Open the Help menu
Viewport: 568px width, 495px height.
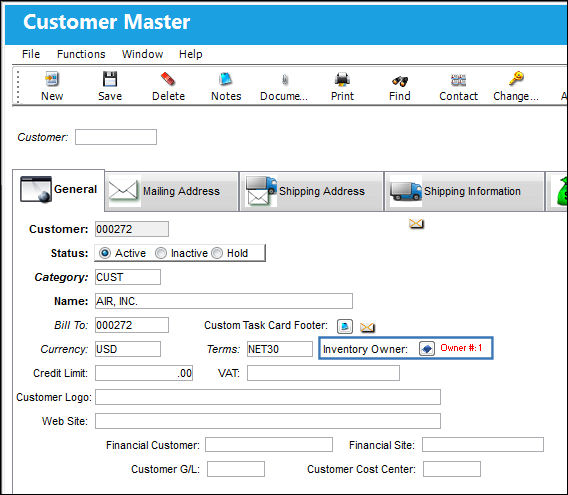pos(191,54)
